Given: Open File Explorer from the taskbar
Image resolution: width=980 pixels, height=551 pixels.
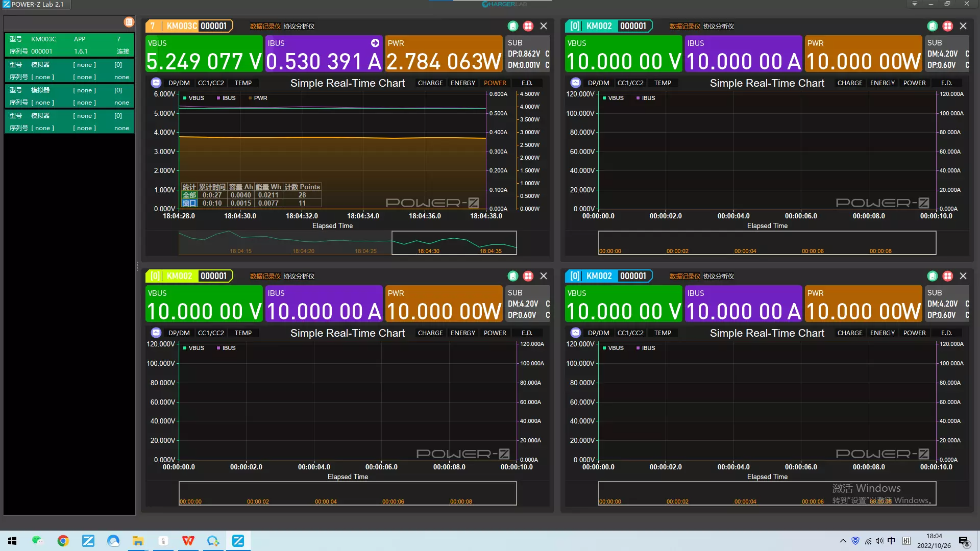Looking at the screenshot, I should [138, 541].
